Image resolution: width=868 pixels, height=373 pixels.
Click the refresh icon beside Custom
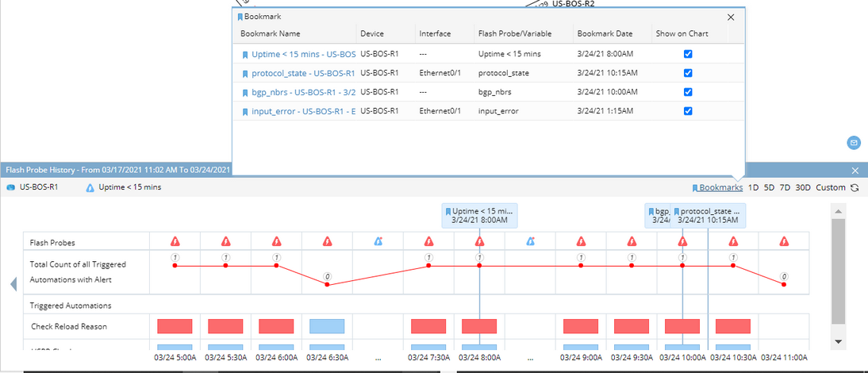click(855, 188)
